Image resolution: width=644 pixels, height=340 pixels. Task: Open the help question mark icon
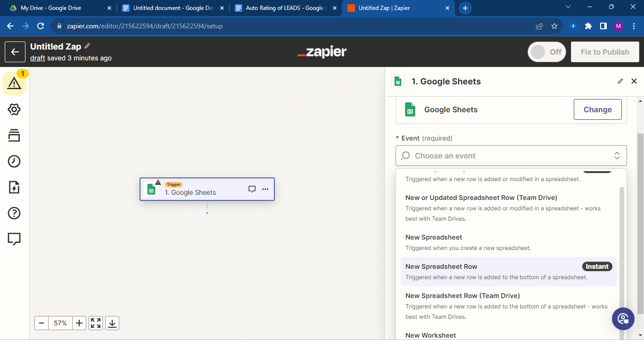(x=14, y=213)
